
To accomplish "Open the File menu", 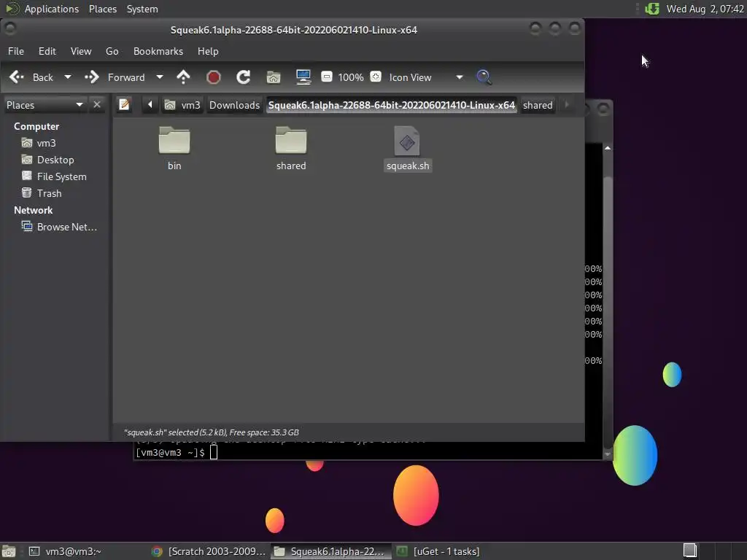I will click(16, 51).
